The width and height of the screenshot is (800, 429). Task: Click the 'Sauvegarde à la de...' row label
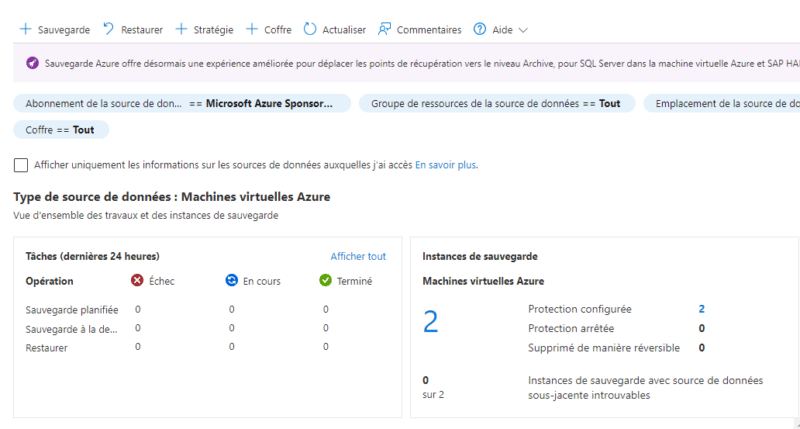pos(71,329)
